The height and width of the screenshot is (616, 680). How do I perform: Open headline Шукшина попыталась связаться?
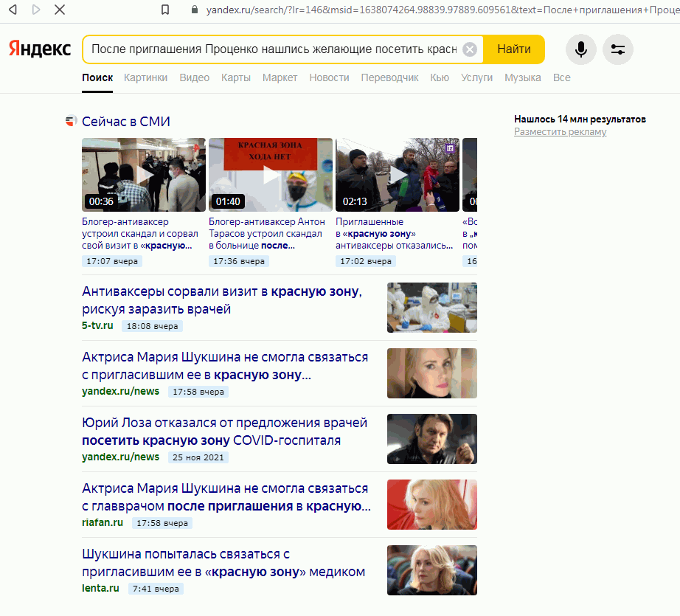(x=223, y=563)
